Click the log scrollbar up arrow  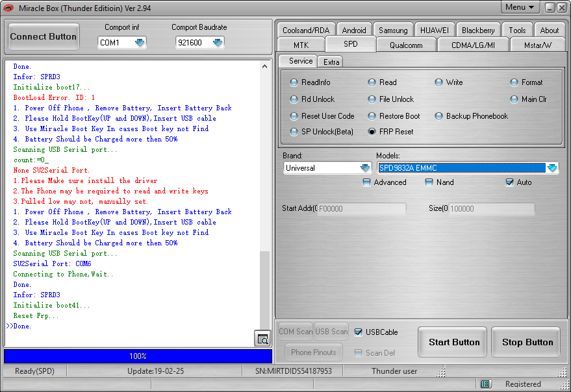click(x=265, y=66)
